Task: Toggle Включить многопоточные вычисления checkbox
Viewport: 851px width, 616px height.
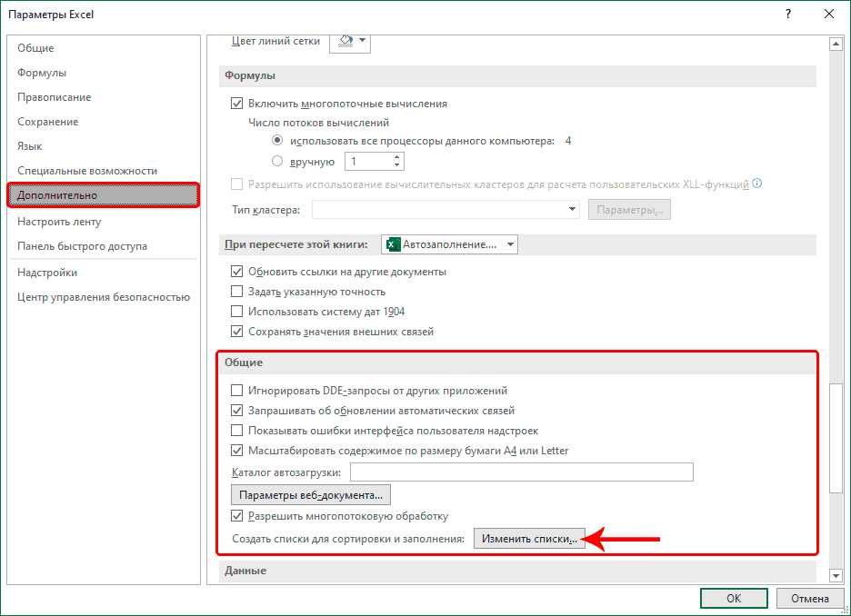Action: 236,104
